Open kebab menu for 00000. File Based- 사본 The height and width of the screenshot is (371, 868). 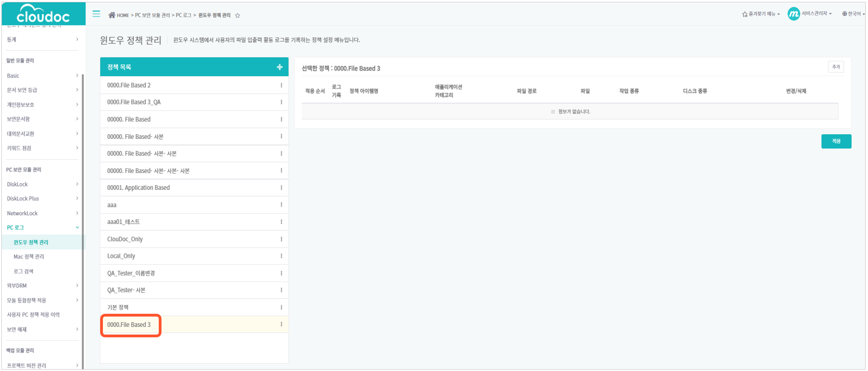(x=281, y=136)
